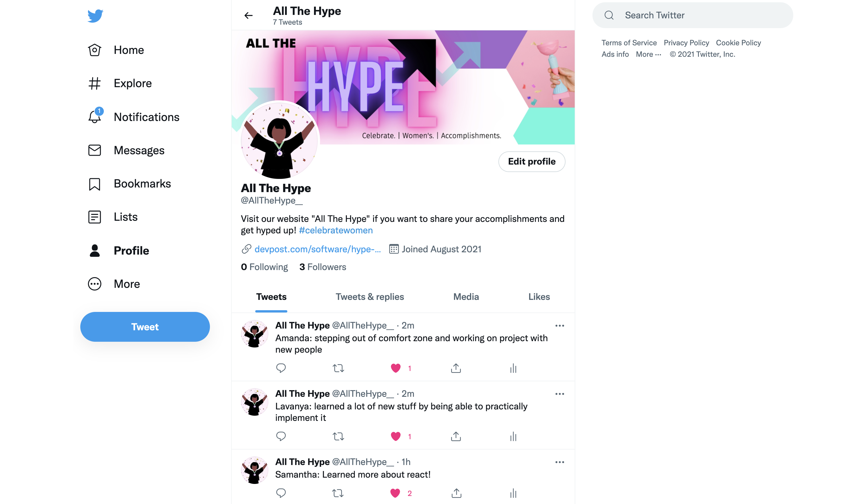
Task: View analytics for Lavanya's tweet
Action: (x=513, y=436)
